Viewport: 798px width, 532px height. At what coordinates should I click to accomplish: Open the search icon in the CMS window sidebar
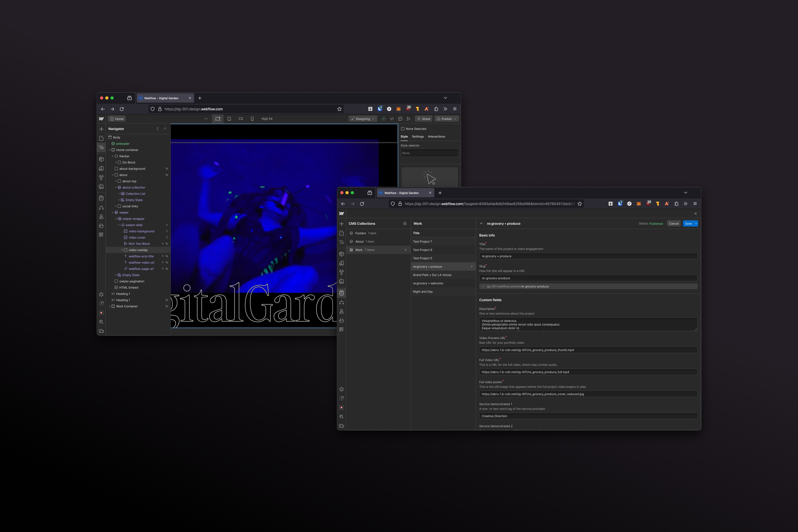point(342,417)
